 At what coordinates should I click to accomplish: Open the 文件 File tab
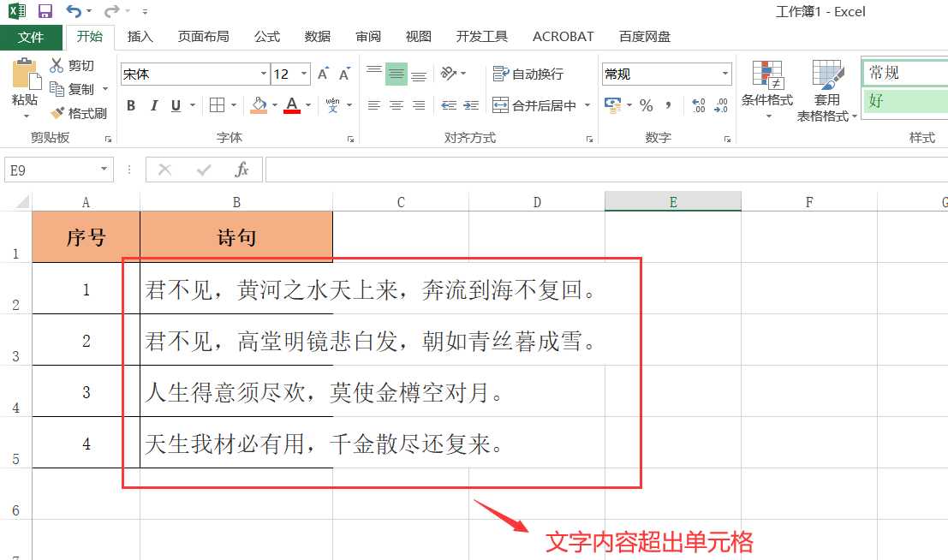[x=31, y=37]
